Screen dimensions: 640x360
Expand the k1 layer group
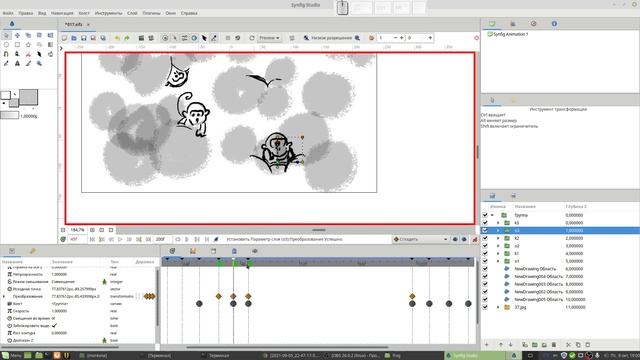(x=498, y=253)
